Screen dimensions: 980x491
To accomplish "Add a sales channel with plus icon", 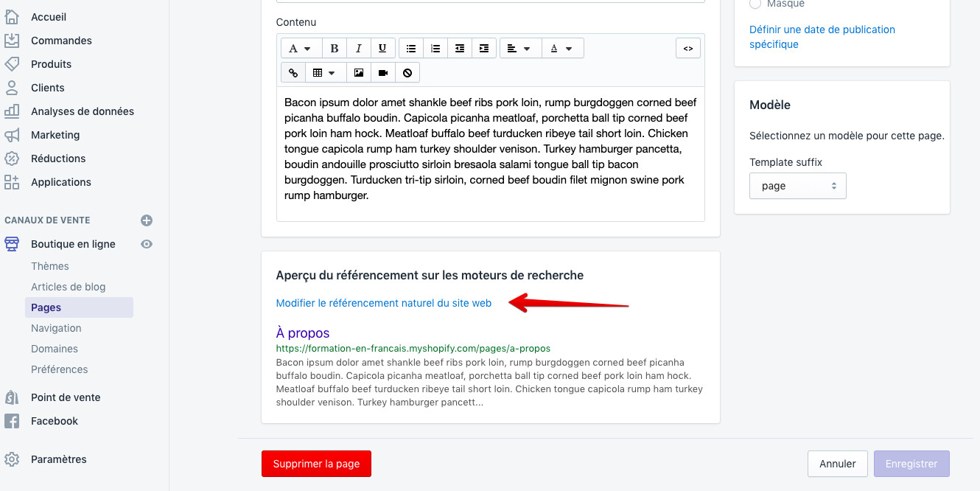I will 147,220.
